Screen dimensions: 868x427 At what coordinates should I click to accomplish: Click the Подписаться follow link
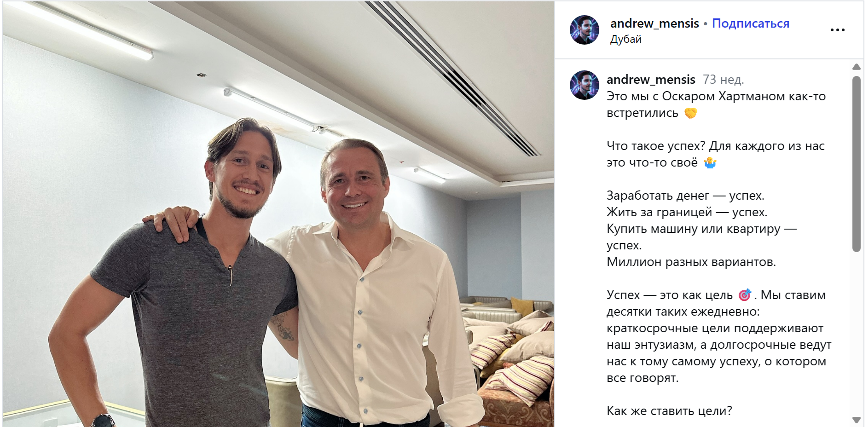(751, 23)
